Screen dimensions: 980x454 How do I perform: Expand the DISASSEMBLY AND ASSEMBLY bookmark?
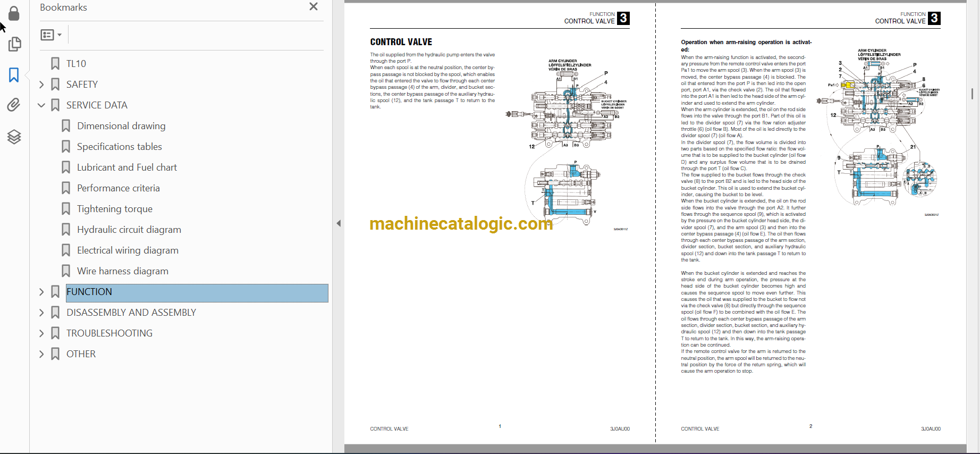pyautogui.click(x=41, y=313)
